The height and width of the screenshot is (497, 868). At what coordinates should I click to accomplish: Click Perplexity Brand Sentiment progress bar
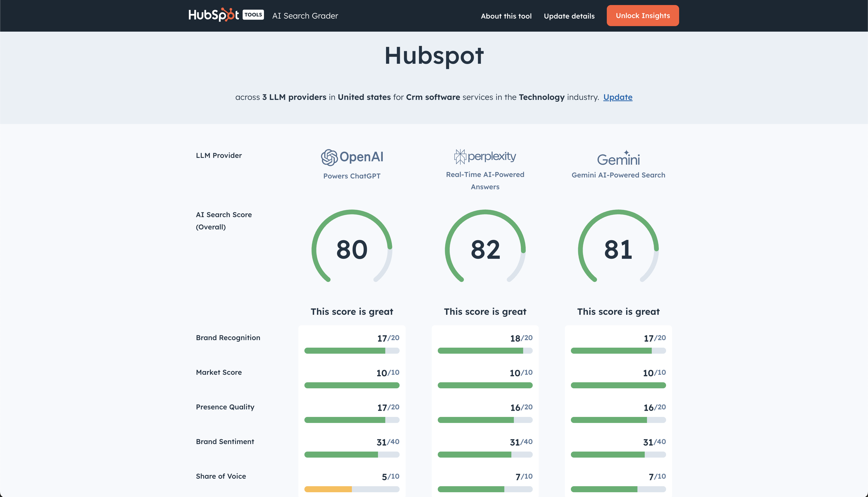pos(485,455)
